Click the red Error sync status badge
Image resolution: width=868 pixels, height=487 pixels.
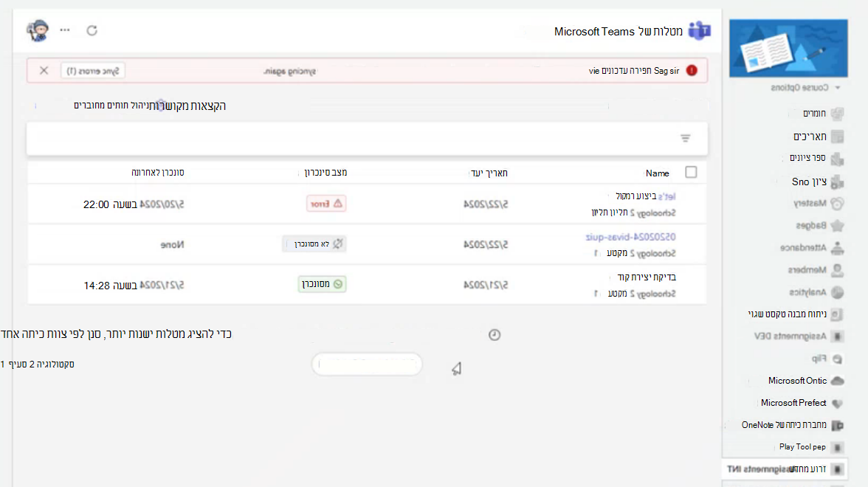click(326, 204)
